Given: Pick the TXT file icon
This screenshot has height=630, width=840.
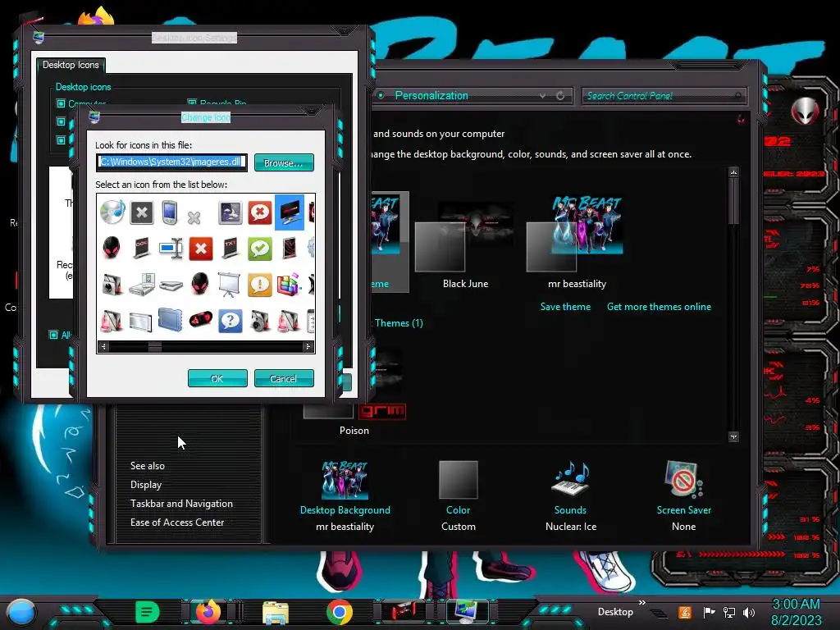Looking at the screenshot, I should point(231,249).
